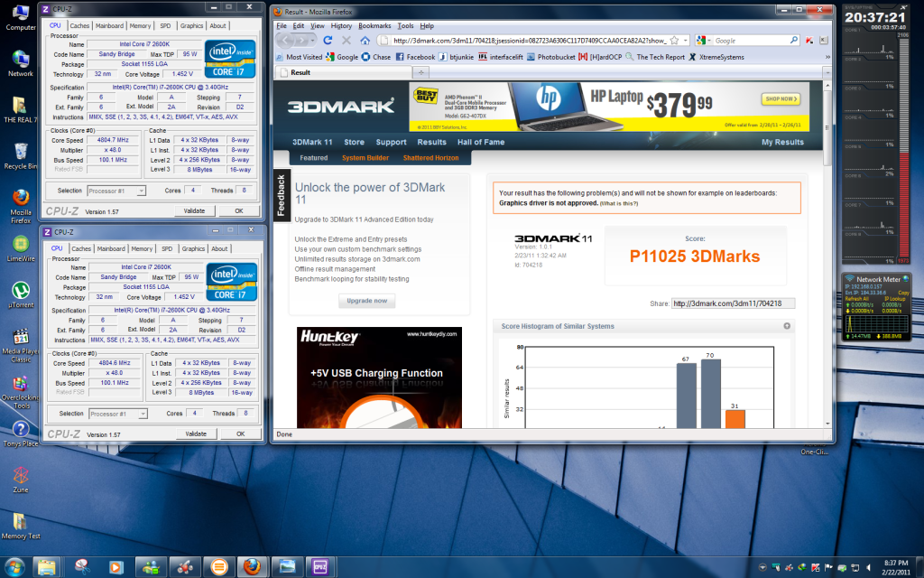924x578 pixels.
Task: Click the scroll-up arrow of Firefox page
Action: coord(827,85)
